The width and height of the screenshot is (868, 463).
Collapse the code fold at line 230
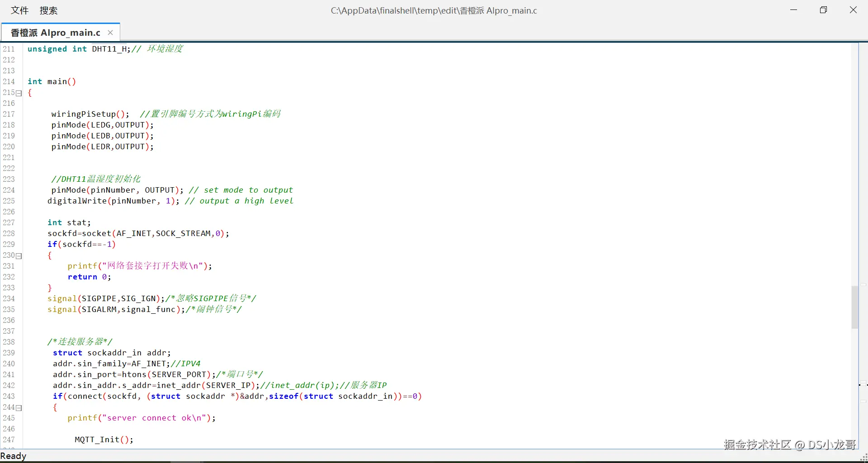19,256
